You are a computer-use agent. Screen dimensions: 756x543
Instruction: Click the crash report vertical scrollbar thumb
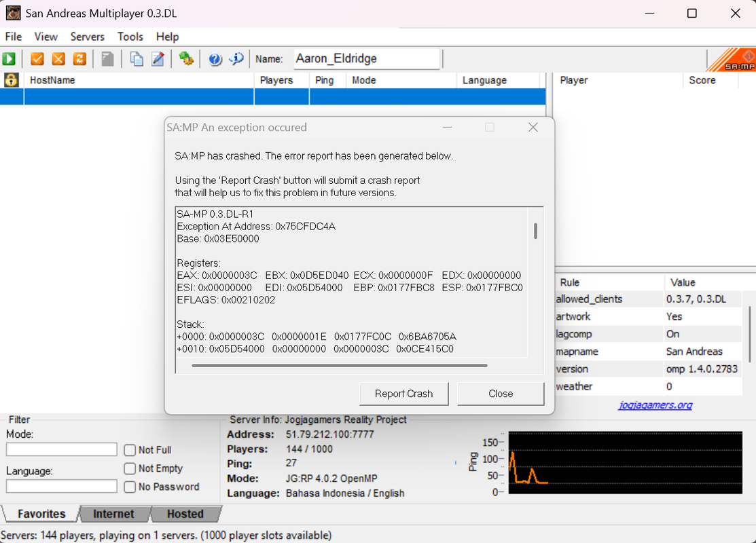coord(536,231)
